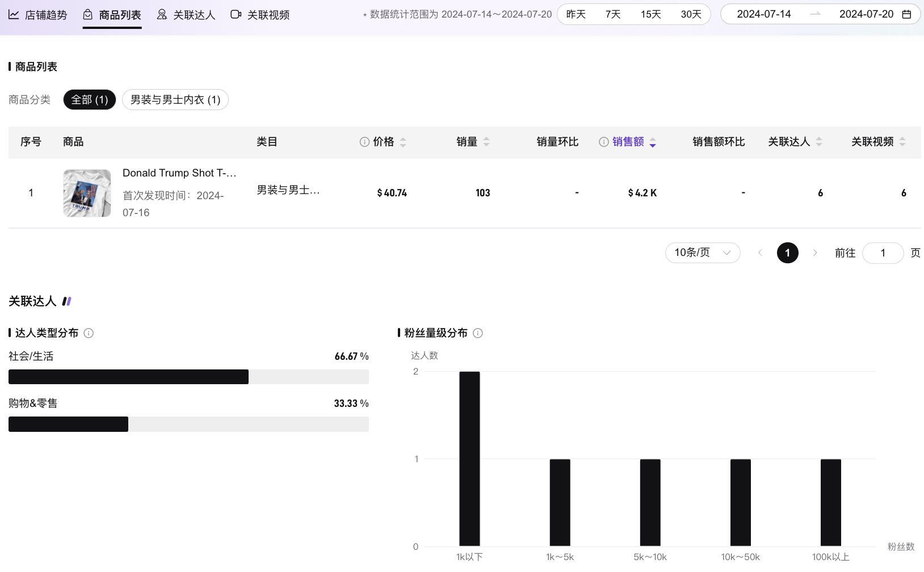Select the 全部 (1) category filter
Viewport: 924px width, 572px height.
(x=90, y=100)
